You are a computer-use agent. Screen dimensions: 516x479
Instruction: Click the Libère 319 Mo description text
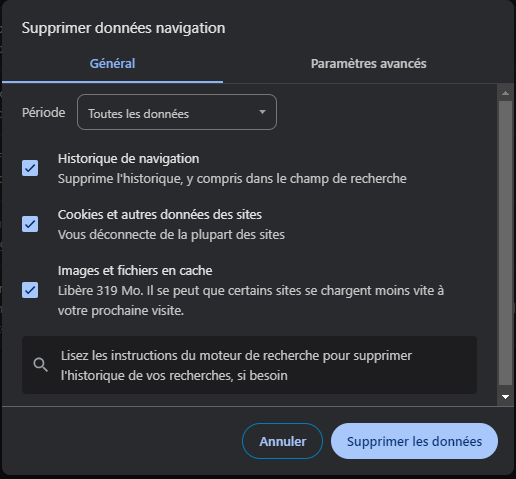[x=251, y=301]
